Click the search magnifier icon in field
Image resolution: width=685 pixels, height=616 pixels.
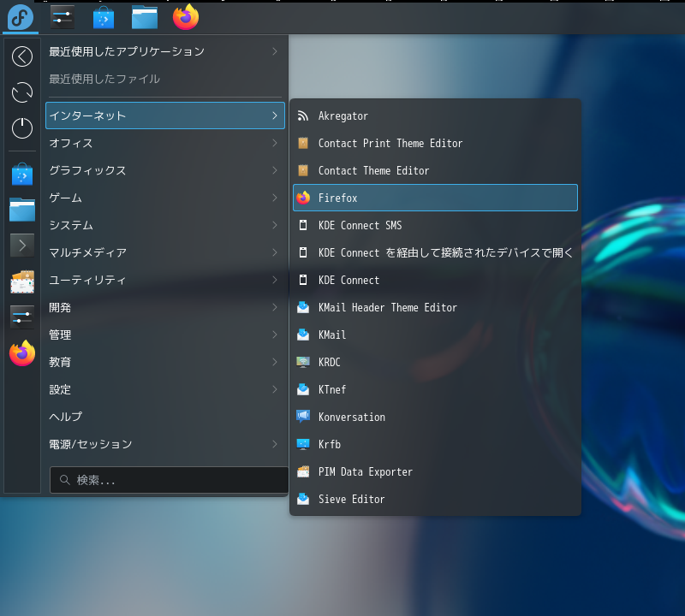tap(65, 480)
